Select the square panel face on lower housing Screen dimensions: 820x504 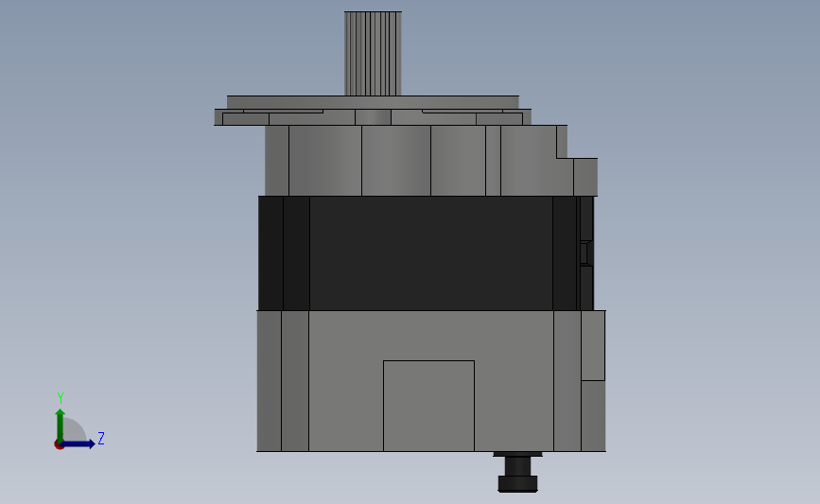pos(428,406)
